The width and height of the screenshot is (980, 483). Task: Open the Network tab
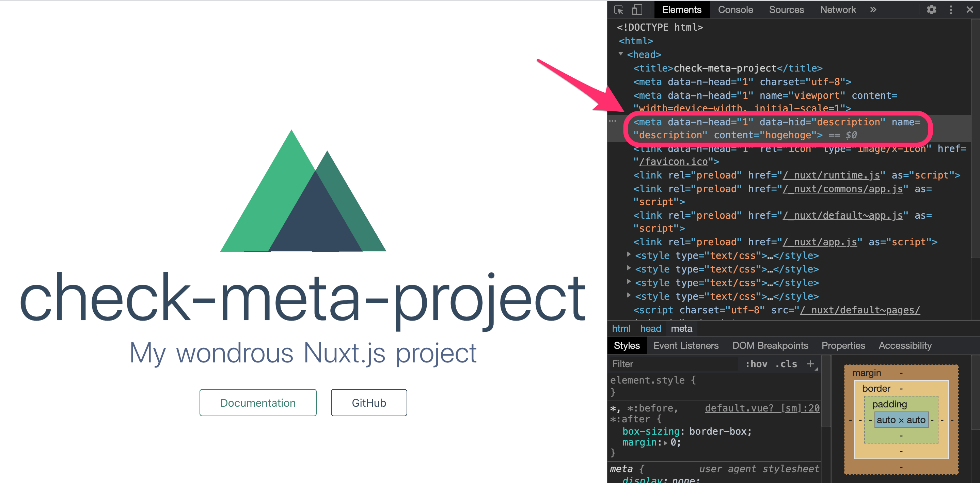tap(838, 10)
